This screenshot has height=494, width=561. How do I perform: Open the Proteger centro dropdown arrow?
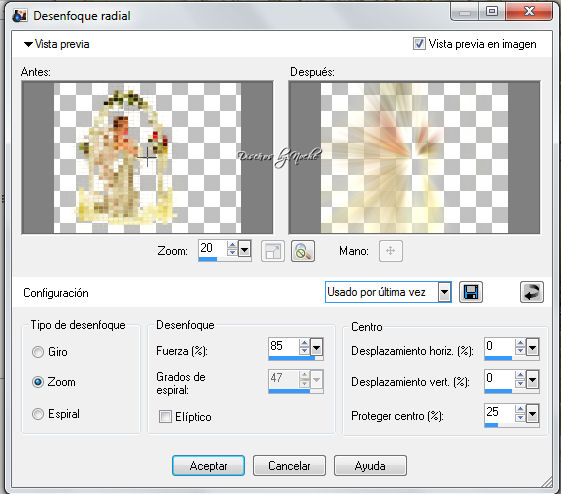(x=532, y=414)
